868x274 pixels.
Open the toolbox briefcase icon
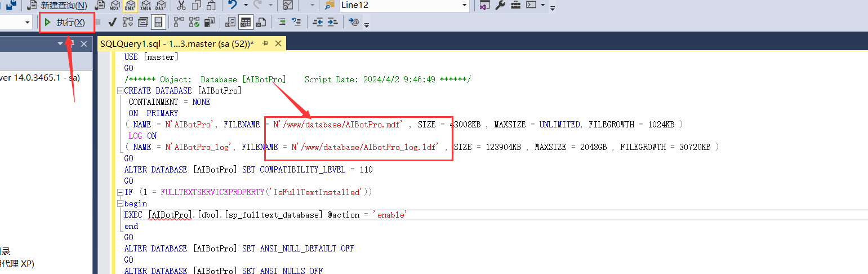click(x=515, y=6)
